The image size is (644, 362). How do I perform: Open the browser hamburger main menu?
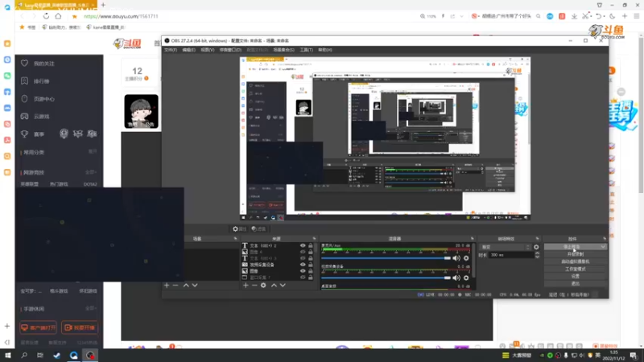(x=637, y=16)
